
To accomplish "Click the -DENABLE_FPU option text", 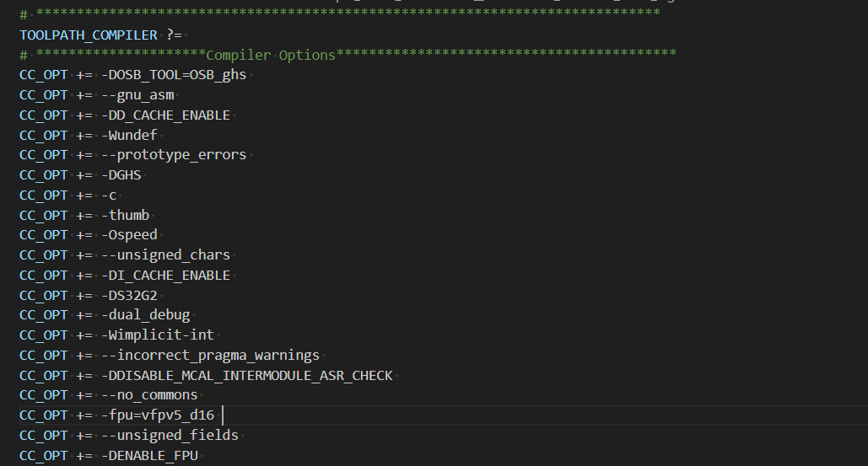I will (149, 456).
